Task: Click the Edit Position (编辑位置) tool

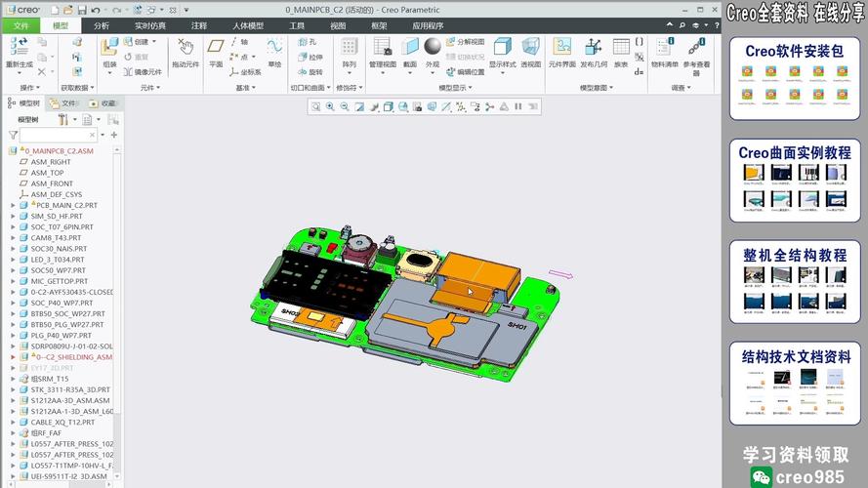Action: click(x=465, y=72)
